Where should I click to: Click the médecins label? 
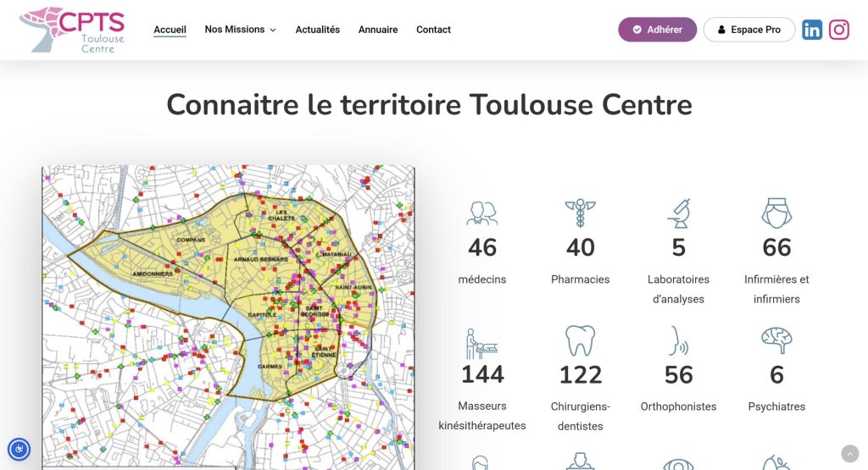click(x=482, y=279)
